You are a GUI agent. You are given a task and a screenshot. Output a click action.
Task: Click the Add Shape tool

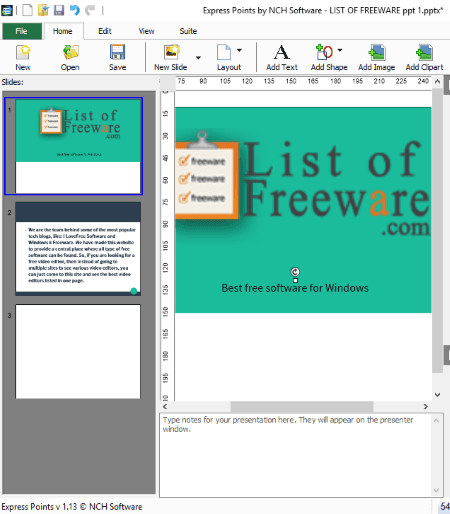click(x=329, y=57)
